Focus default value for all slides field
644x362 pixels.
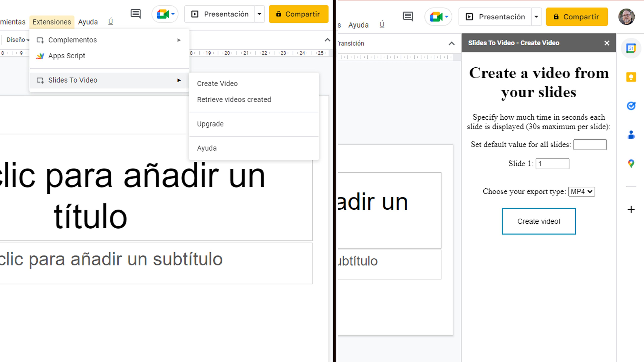click(x=590, y=145)
